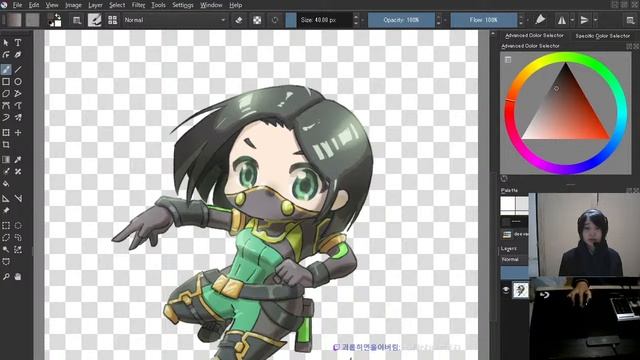Image resolution: width=640 pixels, height=360 pixels.
Task: Select the Freehand Selection tool
Action: pyautogui.click(x=18, y=238)
